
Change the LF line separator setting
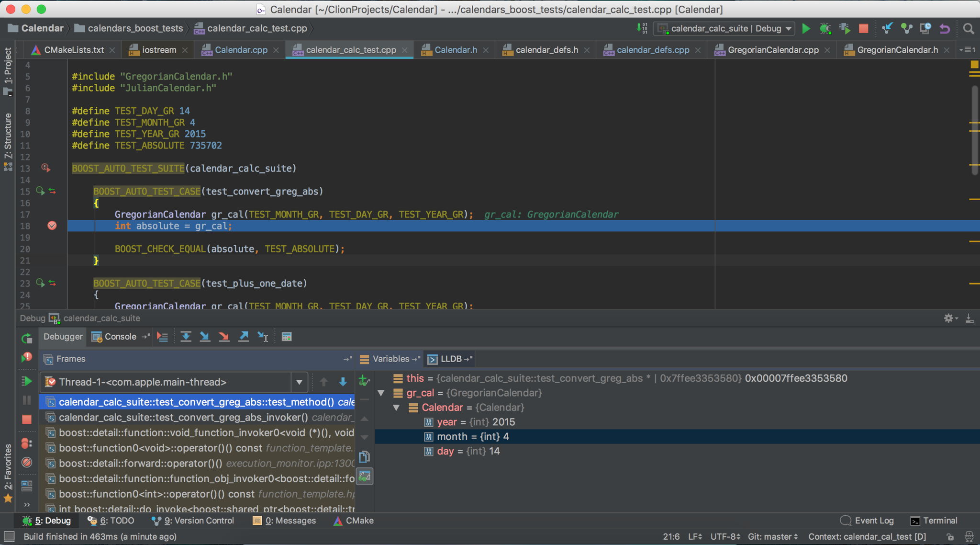click(x=695, y=536)
